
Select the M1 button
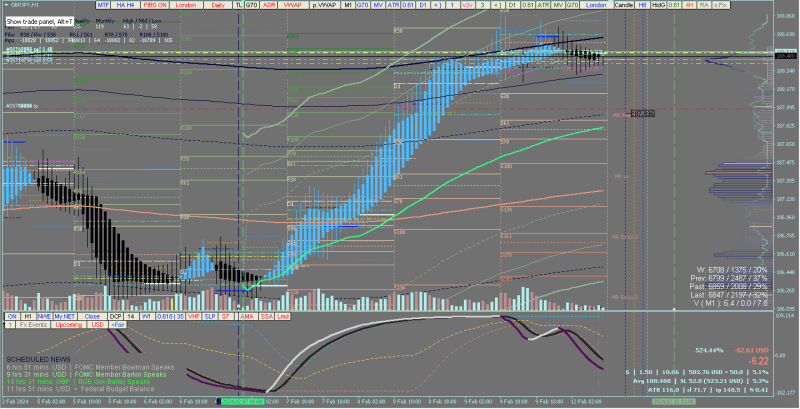[x=348, y=5]
